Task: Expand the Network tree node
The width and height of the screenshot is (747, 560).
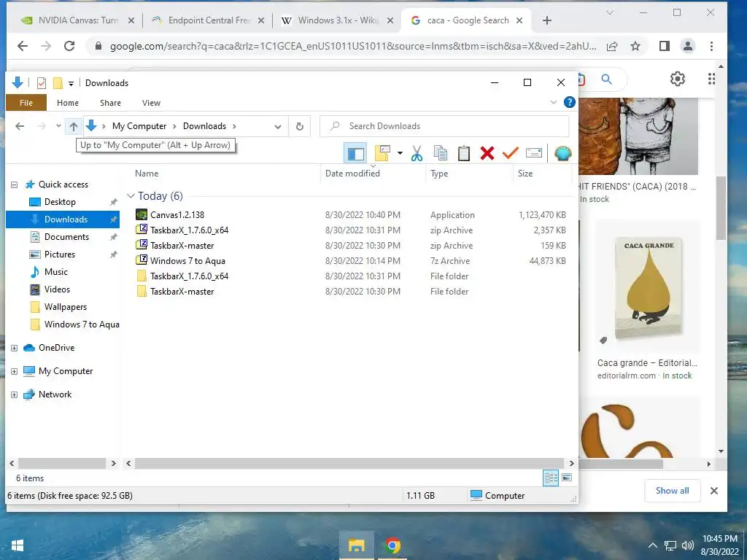Action: [15, 394]
